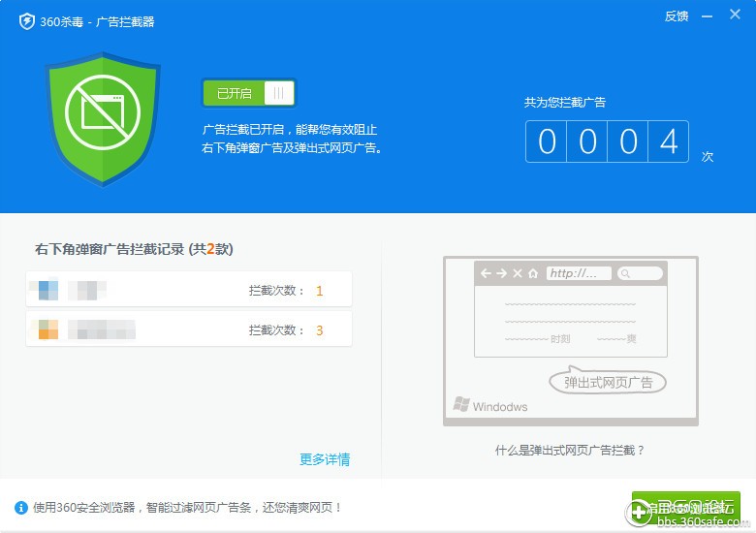Select the second blocked record with count 3
This screenshot has width=756, height=533.
click(189, 330)
